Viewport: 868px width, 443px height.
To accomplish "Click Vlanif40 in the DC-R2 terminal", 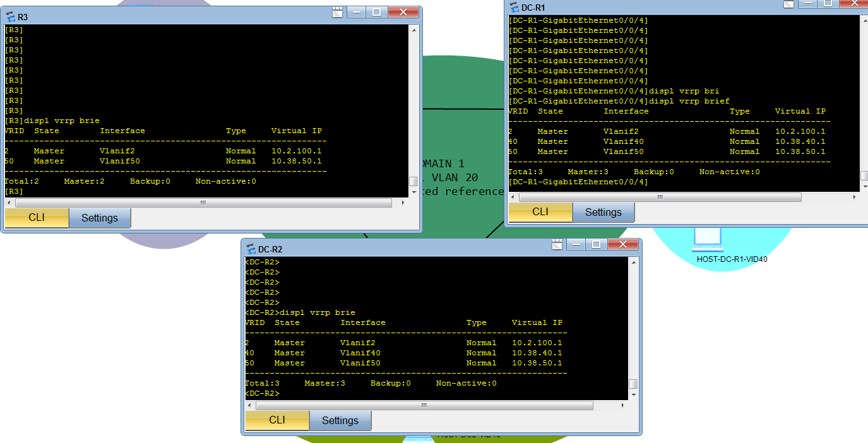I will pos(360,353).
